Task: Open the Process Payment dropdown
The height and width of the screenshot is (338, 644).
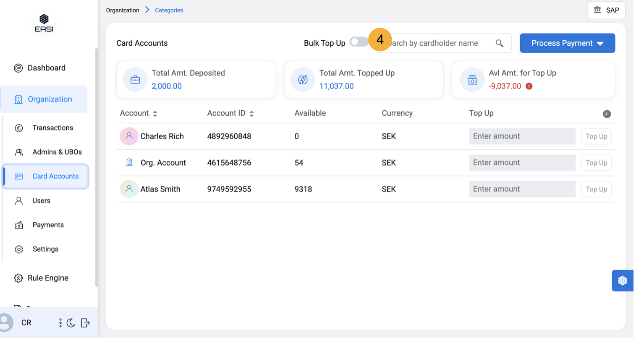Action: point(567,43)
